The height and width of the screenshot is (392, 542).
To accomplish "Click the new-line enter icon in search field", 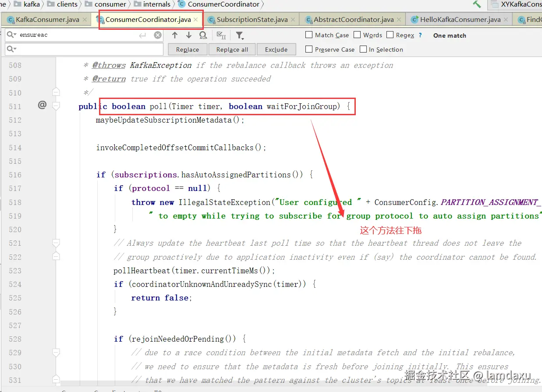I will (142, 35).
